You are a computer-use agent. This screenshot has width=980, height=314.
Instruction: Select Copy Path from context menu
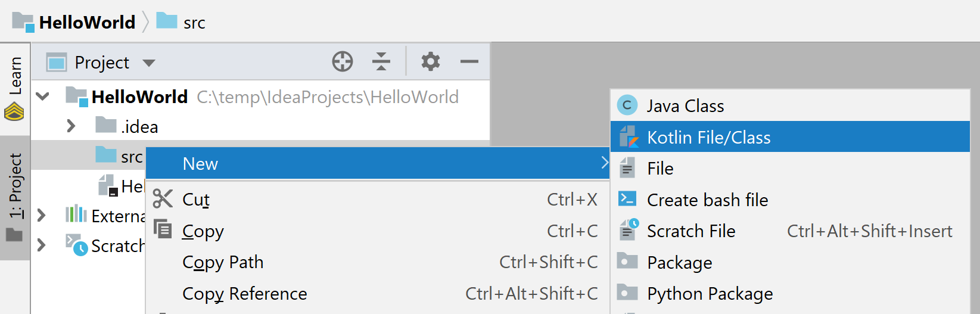pyautogui.click(x=223, y=262)
